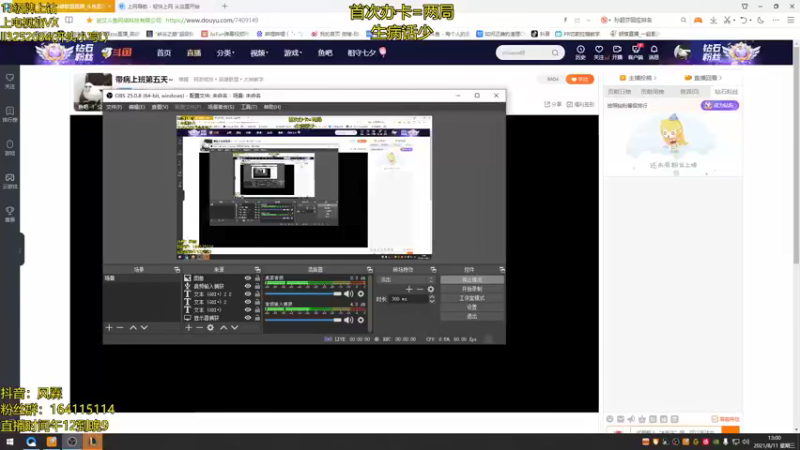
Task: Toggle the checkbox beside chat send area
Action: (x=714, y=419)
